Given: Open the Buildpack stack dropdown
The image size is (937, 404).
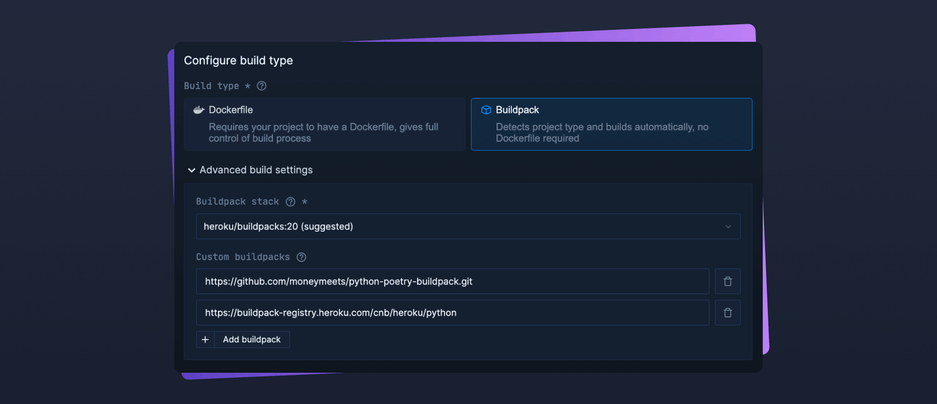Looking at the screenshot, I should 468,227.
